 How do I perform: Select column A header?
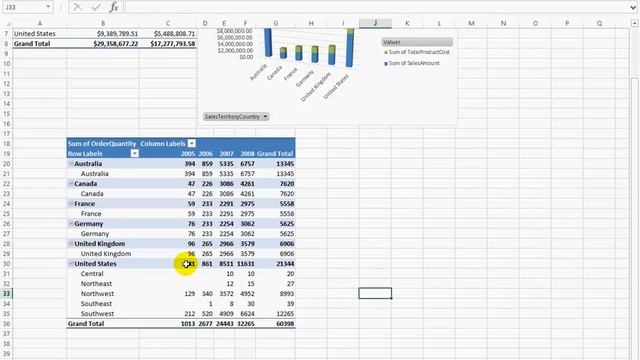tap(40, 23)
